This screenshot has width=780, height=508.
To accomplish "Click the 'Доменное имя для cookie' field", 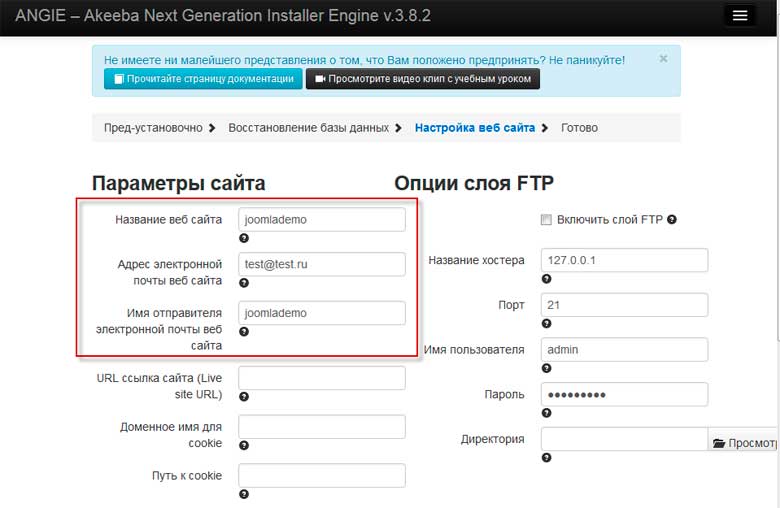I will [x=322, y=427].
